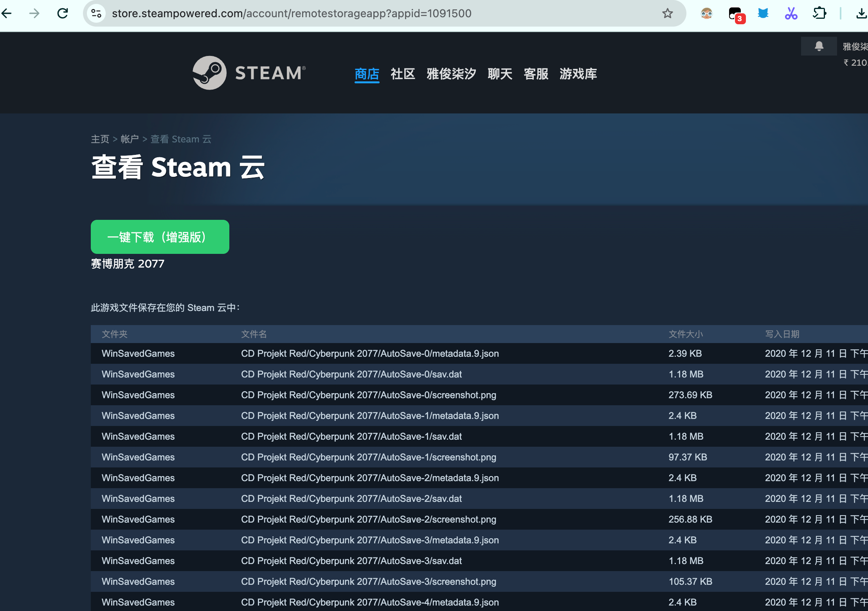Viewport: 868px width, 611px height.
Task: Show browser downloads
Action: click(861, 13)
